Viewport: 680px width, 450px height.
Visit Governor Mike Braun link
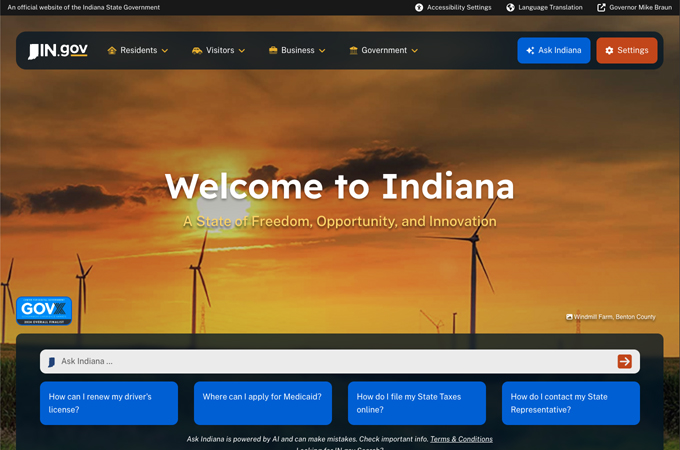634,7
